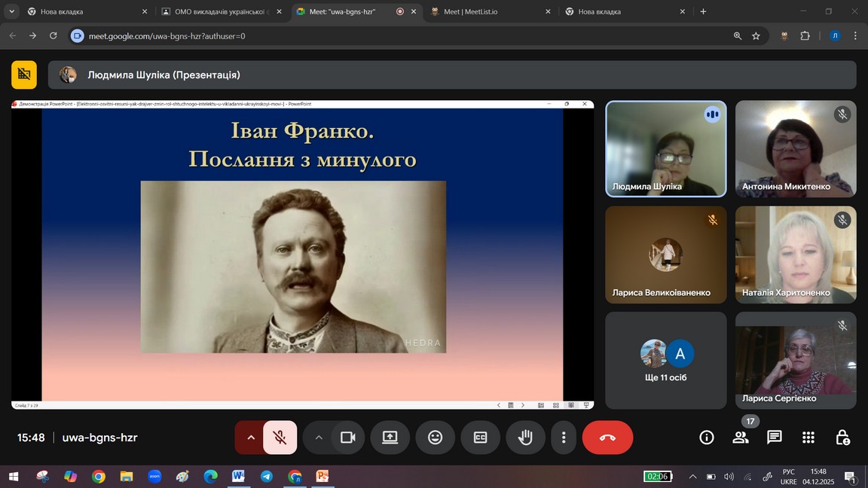Expand audio settings arrow beside microphone
The width and height of the screenshot is (868, 488).
click(x=251, y=438)
